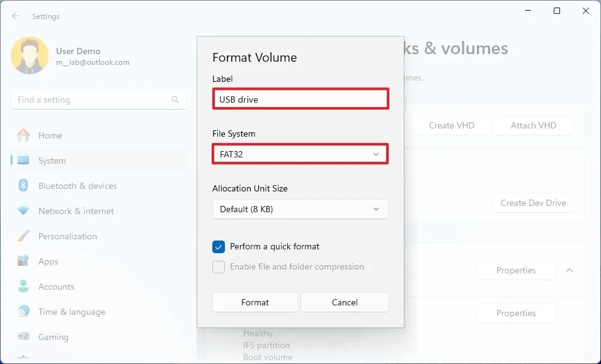This screenshot has height=364, width=601.
Task: Enable file and folder compression
Action: [x=218, y=267]
